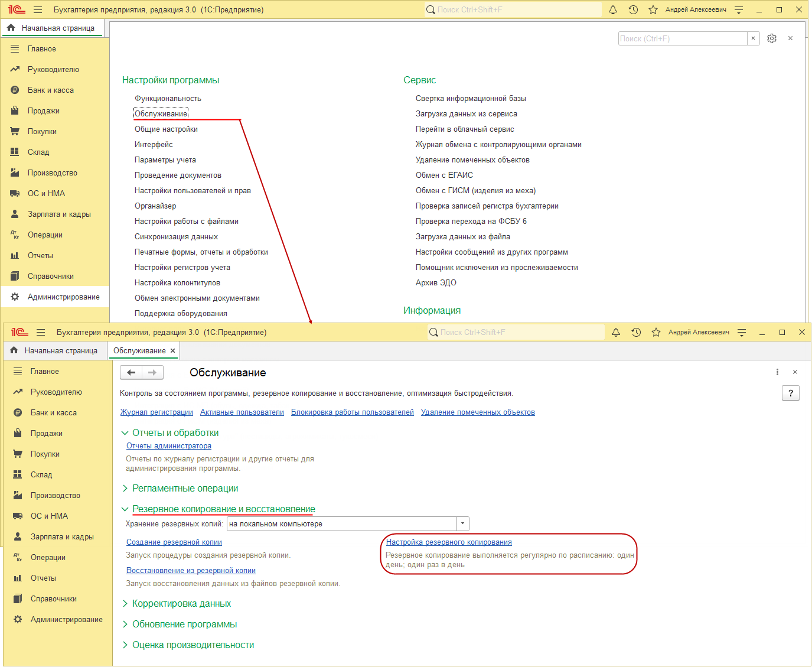Open history clock icon in lower window
Image resolution: width=812 pixels, height=667 pixels.
pyautogui.click(x=636, y=333)
